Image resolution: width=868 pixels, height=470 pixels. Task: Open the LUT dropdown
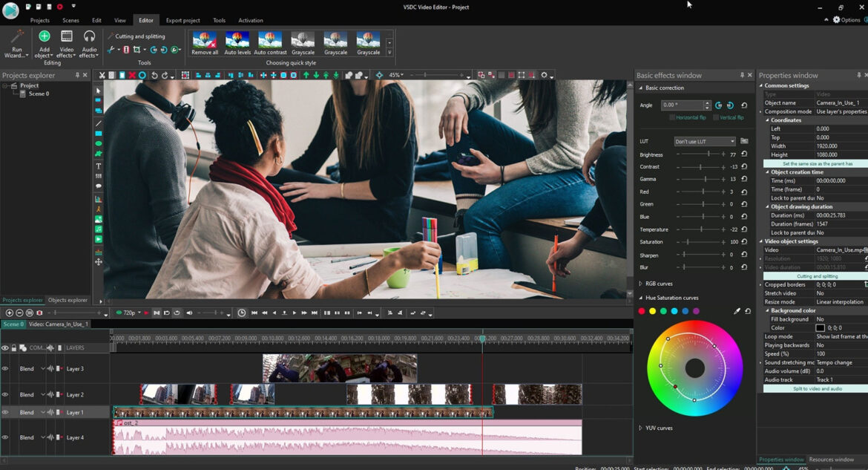[x=705, y=141]
